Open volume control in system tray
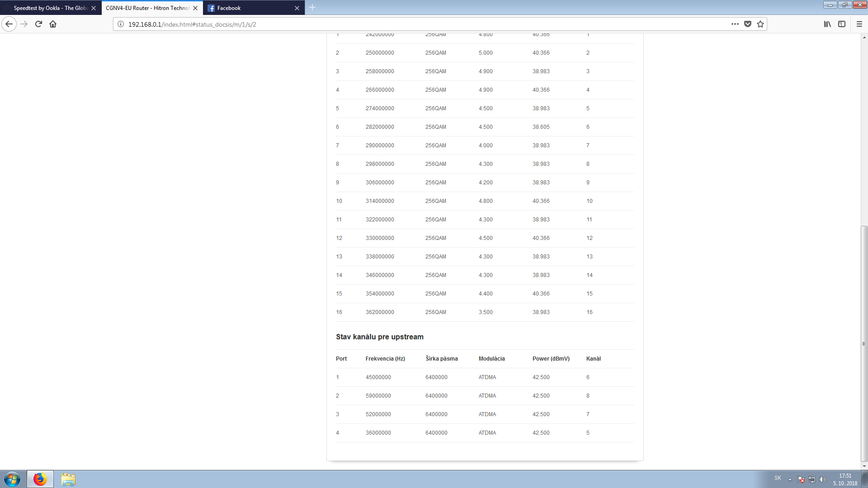868x488 pixels. pyautogui.click(x=822, y=479)
